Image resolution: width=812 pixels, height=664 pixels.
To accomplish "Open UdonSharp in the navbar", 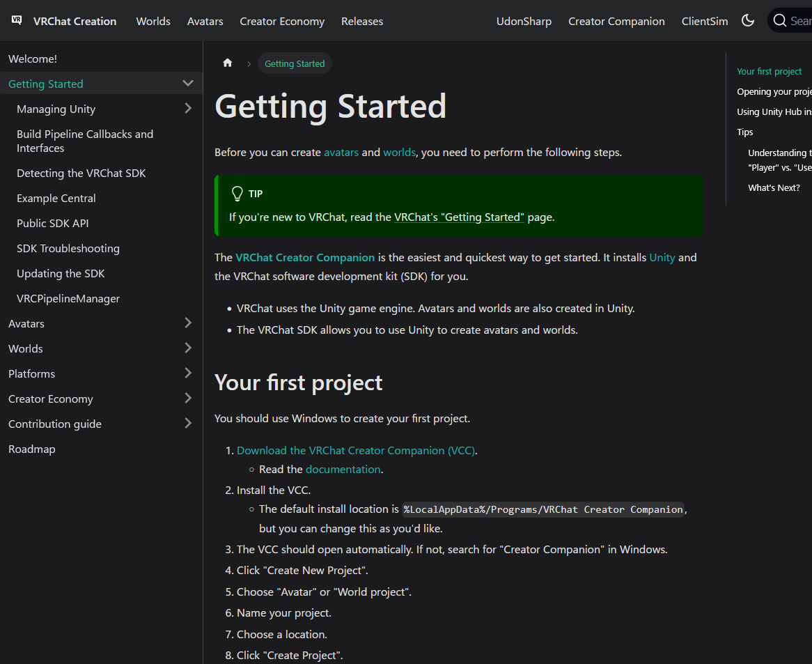I will point(524,21).
